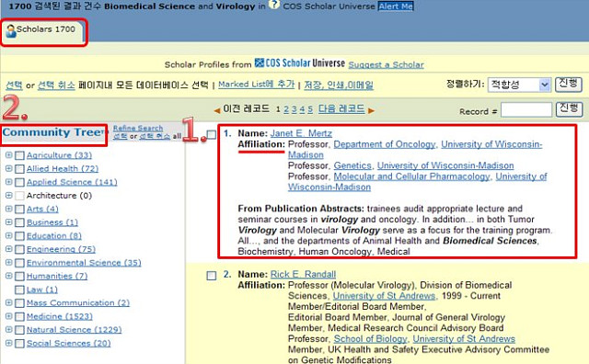
Task: Expand the Arts tree node
Action: pos(8,209)
